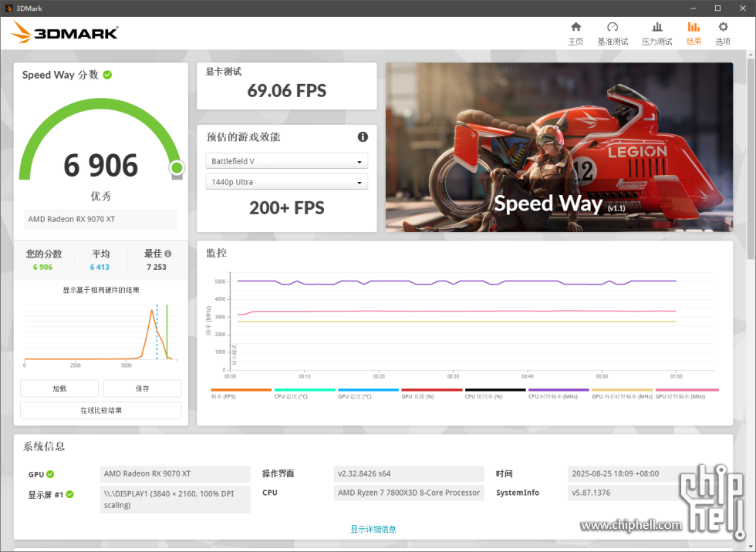Screen dimensions: 756x552
Task: Click purple CPU clock line in graph
Action: (457, 281)
